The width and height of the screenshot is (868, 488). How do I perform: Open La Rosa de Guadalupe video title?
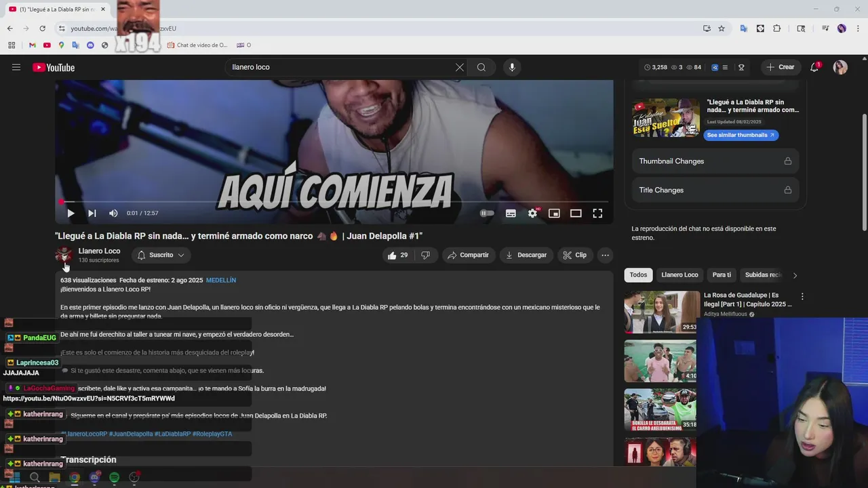747,300
